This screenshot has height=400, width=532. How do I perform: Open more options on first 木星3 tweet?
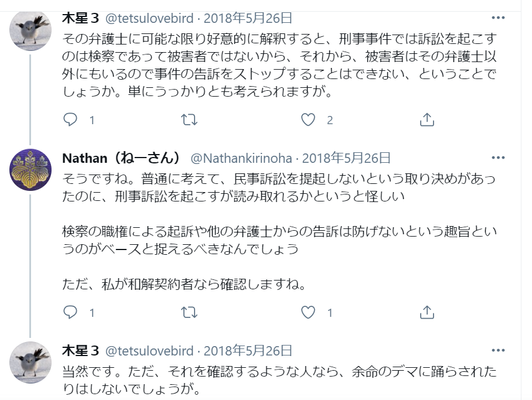tap(498, 18)
